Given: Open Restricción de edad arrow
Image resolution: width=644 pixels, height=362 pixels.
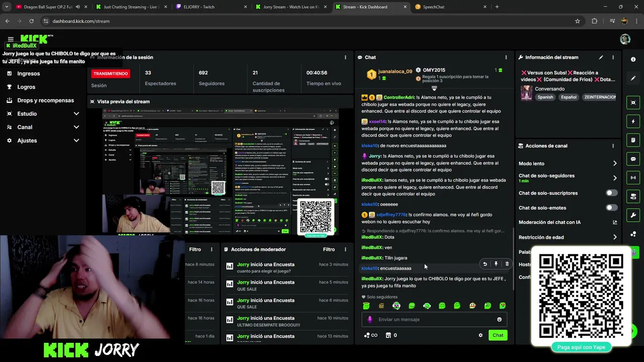Looking at the screenshot, I should coord(615,237).
